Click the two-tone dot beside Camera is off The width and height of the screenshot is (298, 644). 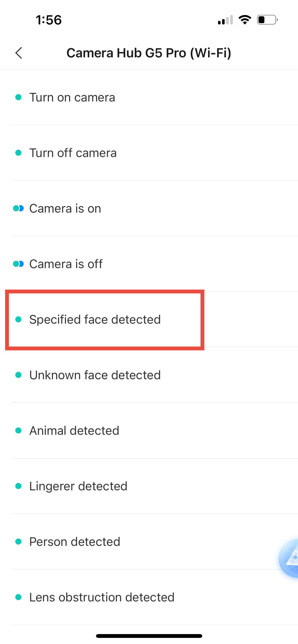18,264
